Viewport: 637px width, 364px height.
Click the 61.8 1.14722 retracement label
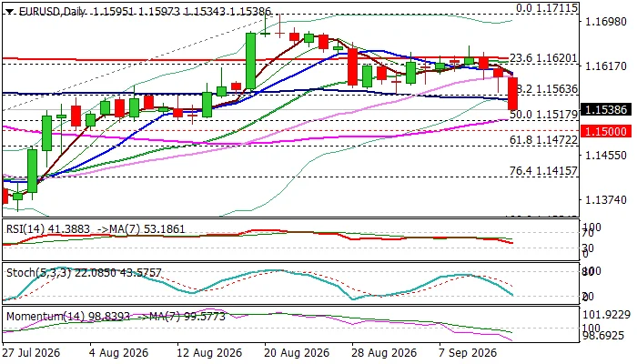[x=543, y=140]
